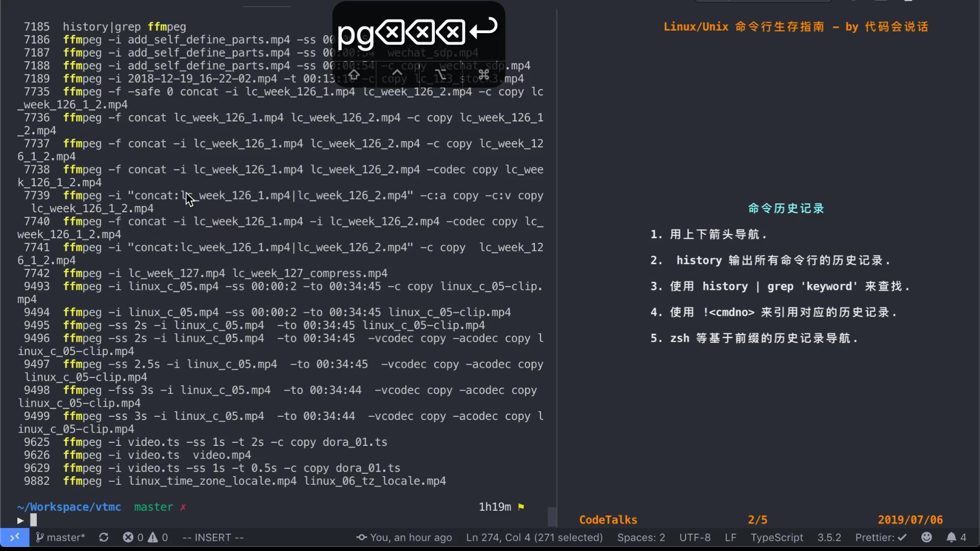Click list item about !<cmdno>
The image size is (980, 551).
pyautogui.click(x=774, y=312)
